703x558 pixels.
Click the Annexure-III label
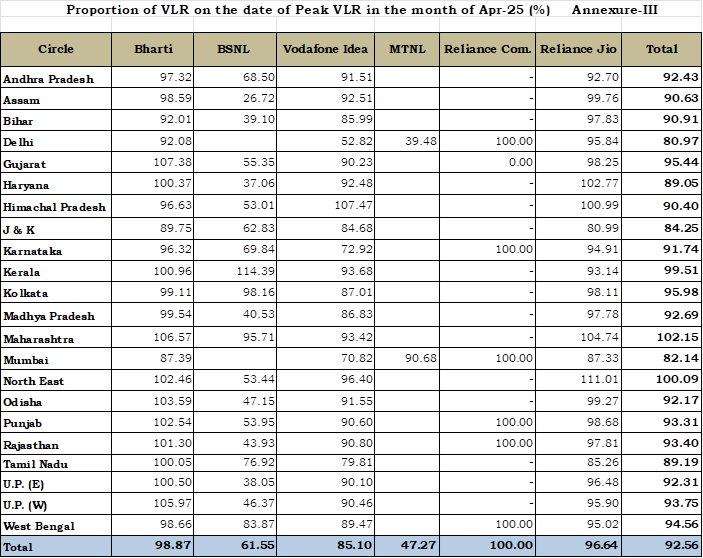tap(615, 10)
